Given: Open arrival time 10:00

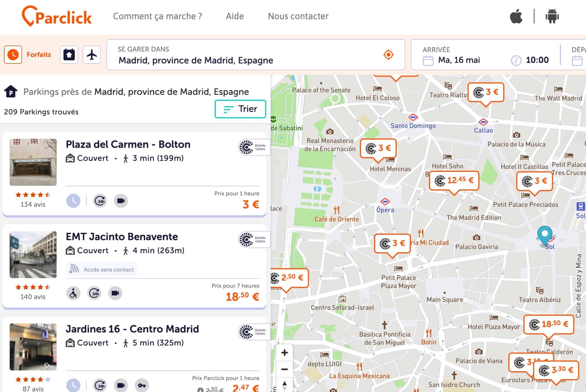Looking at the screenshot, I should 537,60.
